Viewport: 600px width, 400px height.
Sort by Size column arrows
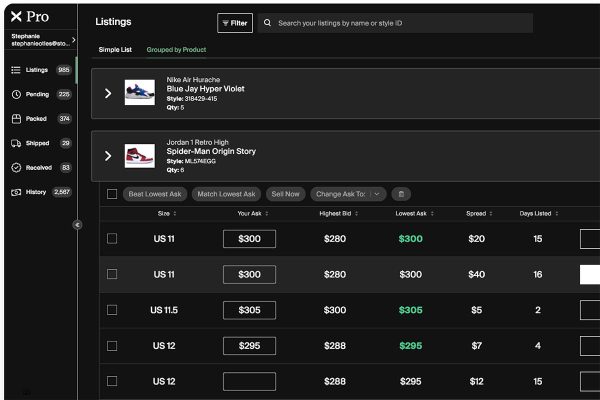click(x=175, y=214)
